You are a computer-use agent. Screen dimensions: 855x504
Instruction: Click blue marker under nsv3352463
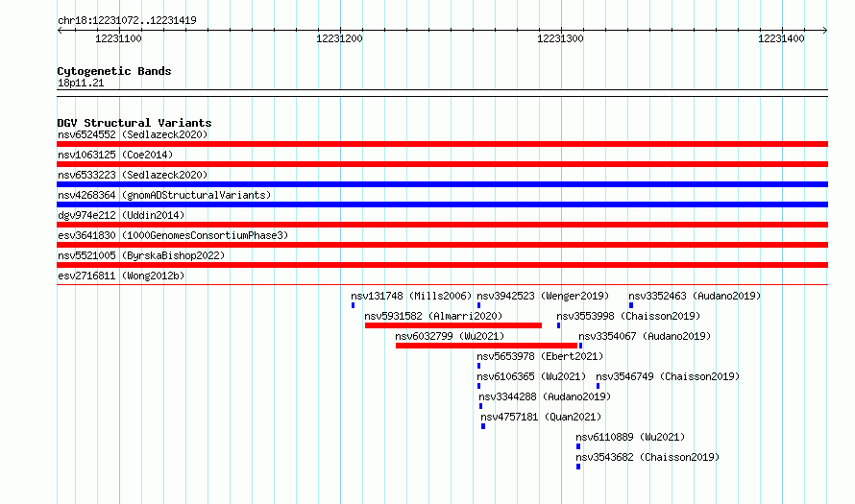[x=631, y=305]
